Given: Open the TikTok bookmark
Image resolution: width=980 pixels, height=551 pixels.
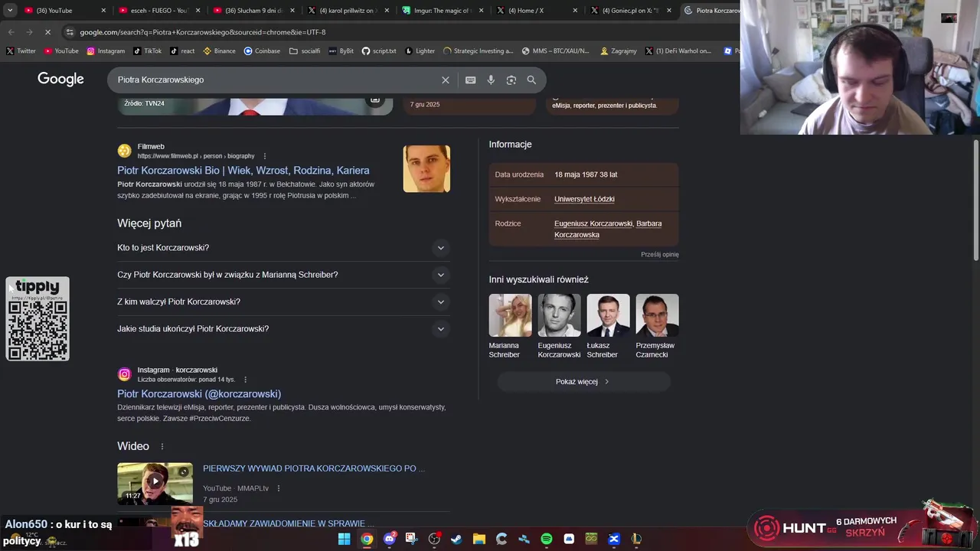Looking at the screenshot, I should [147, 51].
